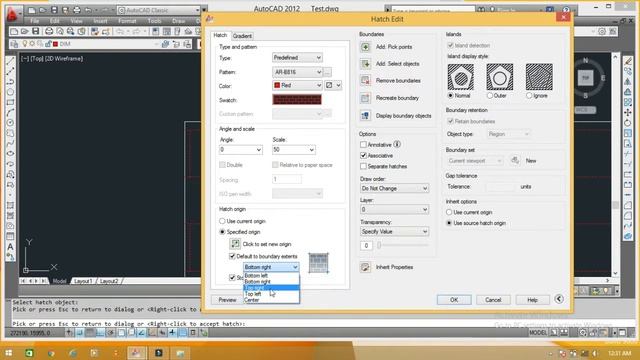Click the Remove boundaries icon
This screenshot has height=360, width=640.
[365, 80]
